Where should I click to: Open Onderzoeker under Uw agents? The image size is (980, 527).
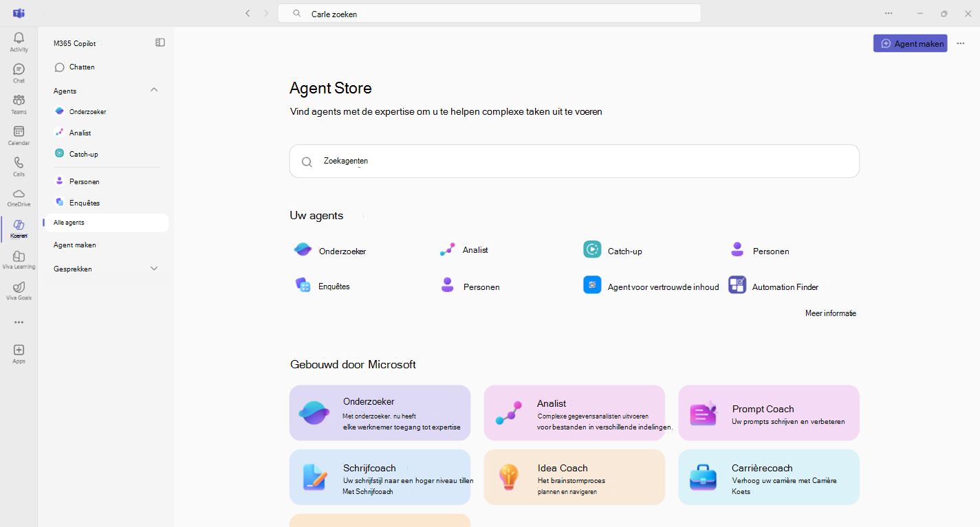coord(331,251)
